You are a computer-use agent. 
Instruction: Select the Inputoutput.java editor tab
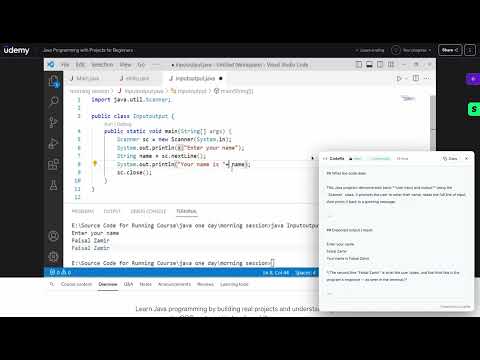[196, 78]
